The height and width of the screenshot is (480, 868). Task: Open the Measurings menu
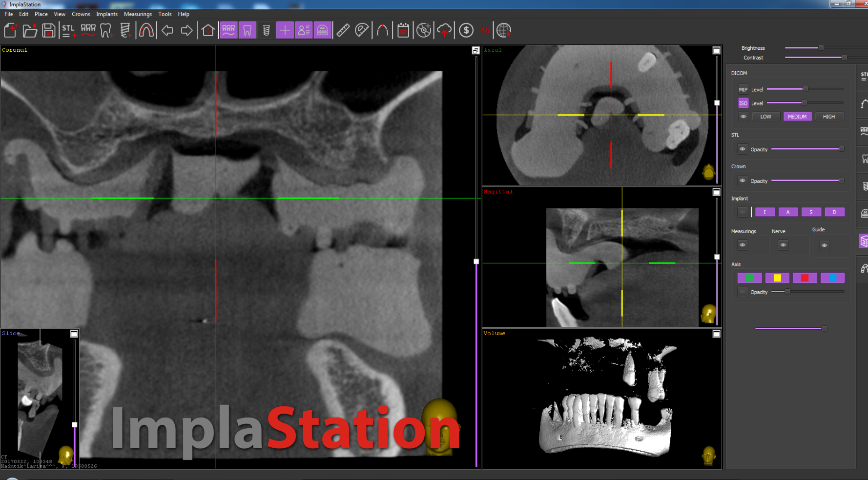click(138, 14)
